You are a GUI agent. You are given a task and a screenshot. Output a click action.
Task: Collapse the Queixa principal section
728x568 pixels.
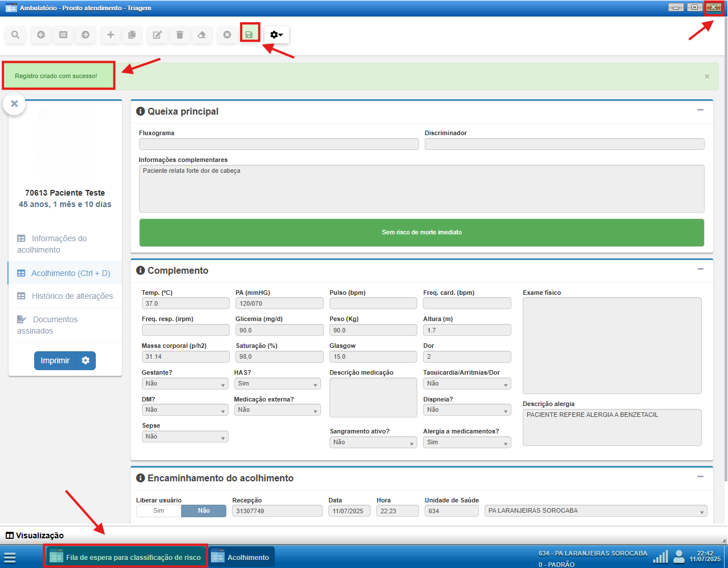coord(701,110)
